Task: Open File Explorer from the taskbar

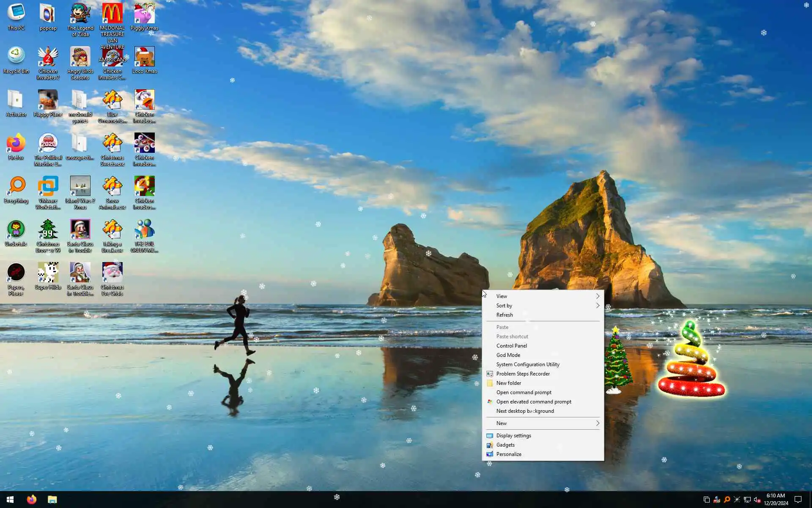Action: coord(52,500)
